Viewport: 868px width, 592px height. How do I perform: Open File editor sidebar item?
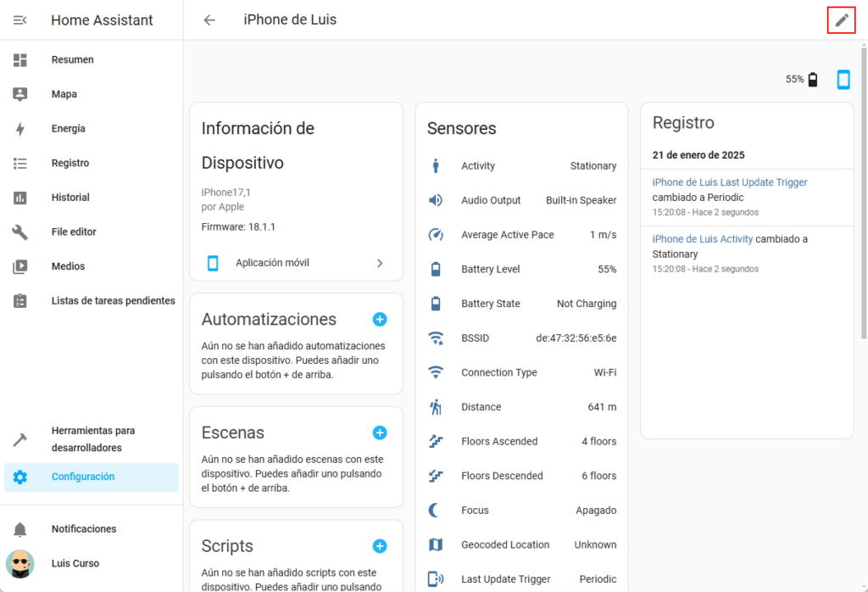click(74, 232)
